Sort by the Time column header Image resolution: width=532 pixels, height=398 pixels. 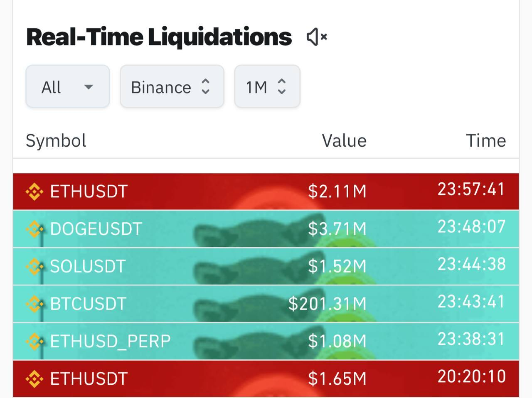(x=485, y=141)
